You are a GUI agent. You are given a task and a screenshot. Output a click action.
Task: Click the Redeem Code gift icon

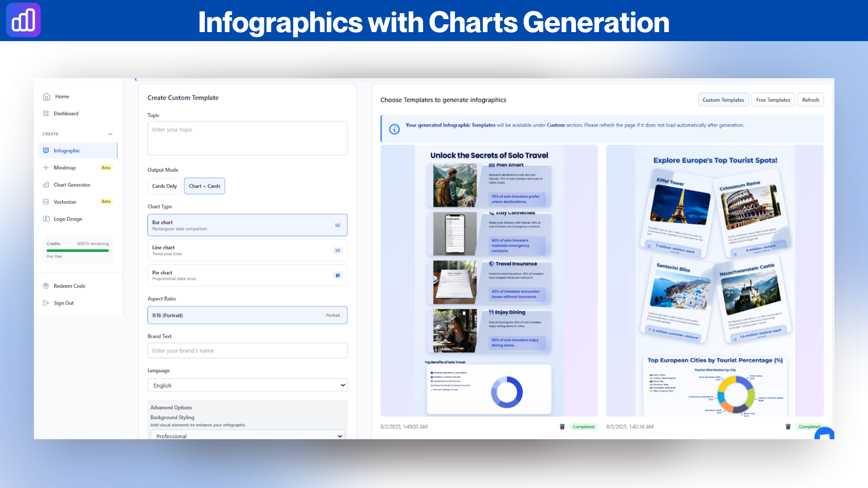coord(47,286)
